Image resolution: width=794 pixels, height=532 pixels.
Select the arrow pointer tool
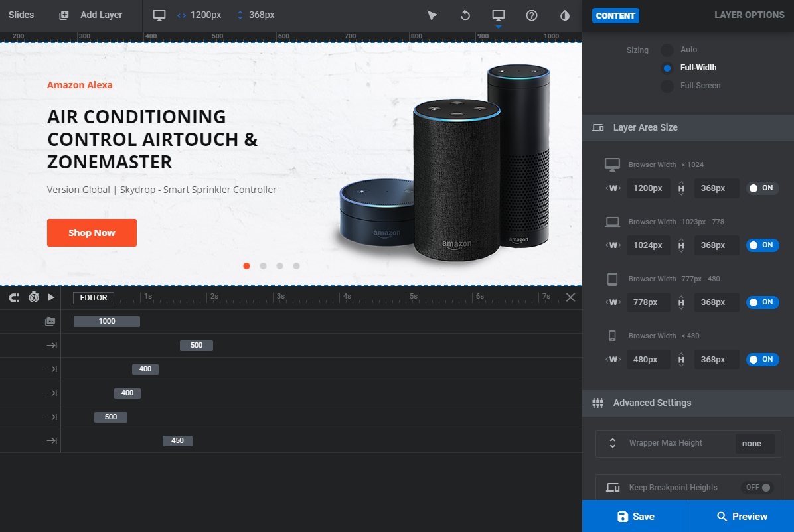pyautogui.click(x=432, y=15)
